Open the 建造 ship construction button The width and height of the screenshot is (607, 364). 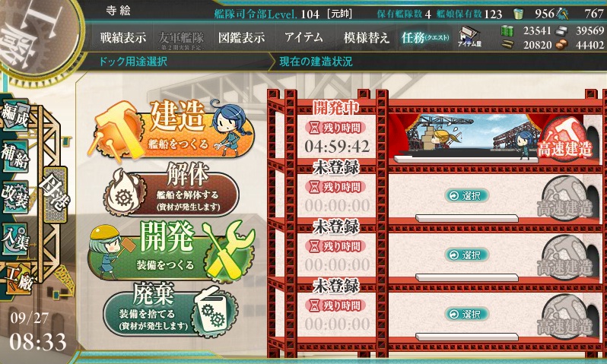[171, 129]
